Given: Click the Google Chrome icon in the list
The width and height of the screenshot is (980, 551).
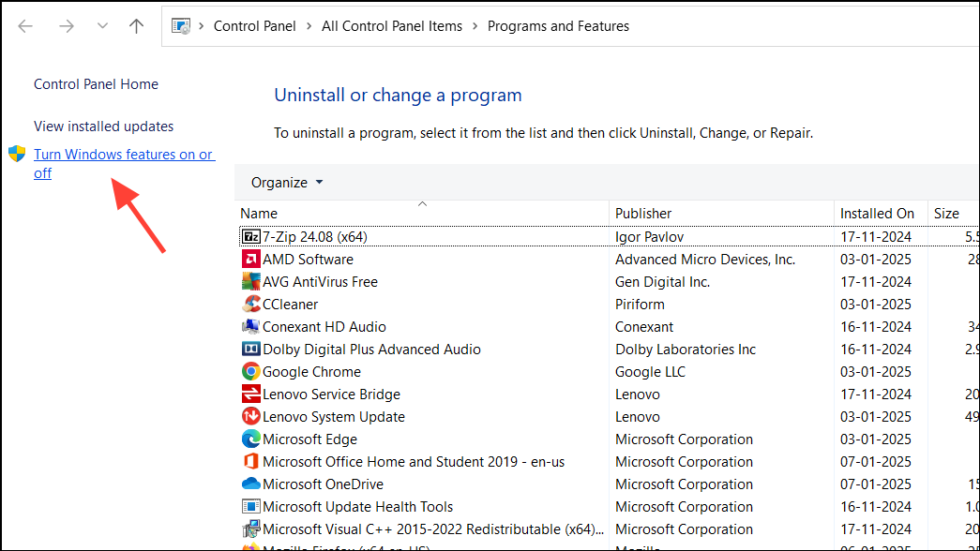Looking at the screenshot, I should tap(250, 371).
